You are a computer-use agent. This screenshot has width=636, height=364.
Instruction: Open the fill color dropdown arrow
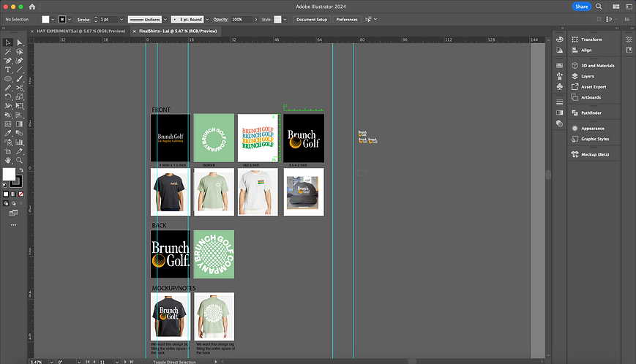pyautogui.click(x=53, y=20)
